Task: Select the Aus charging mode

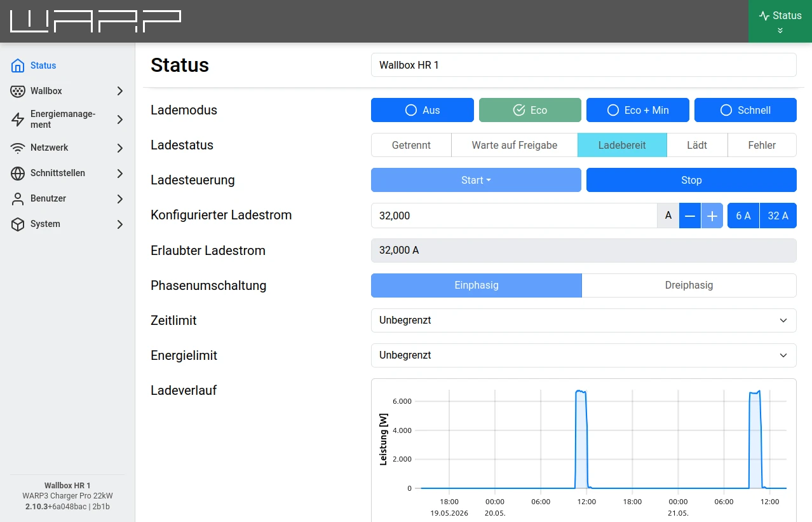Action: 423,110
